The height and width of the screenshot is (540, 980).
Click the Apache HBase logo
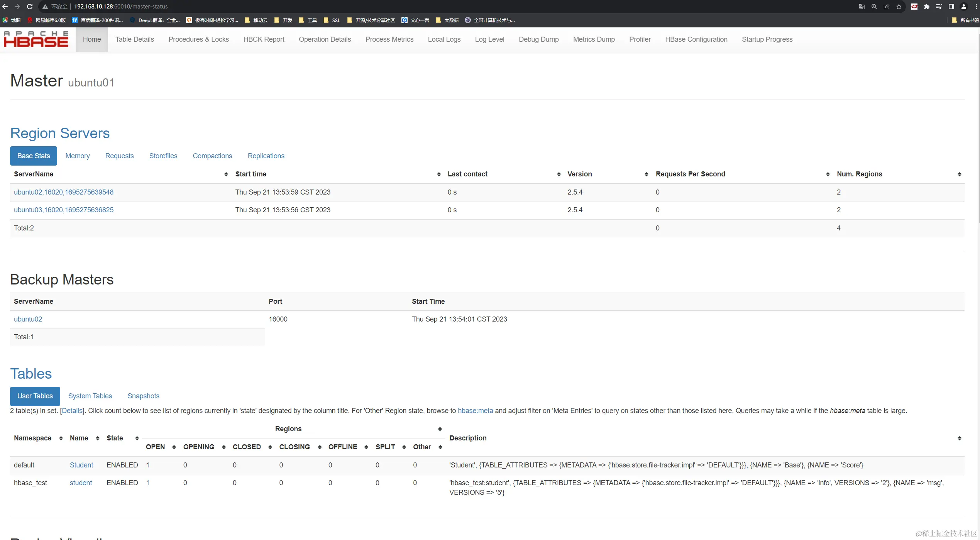pyautogui.click(x=36, y=39)
